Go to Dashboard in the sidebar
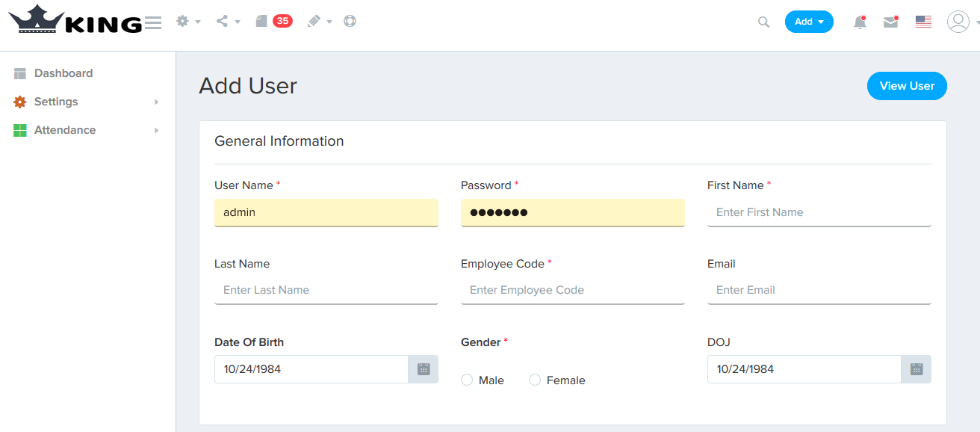 point(63,73)
